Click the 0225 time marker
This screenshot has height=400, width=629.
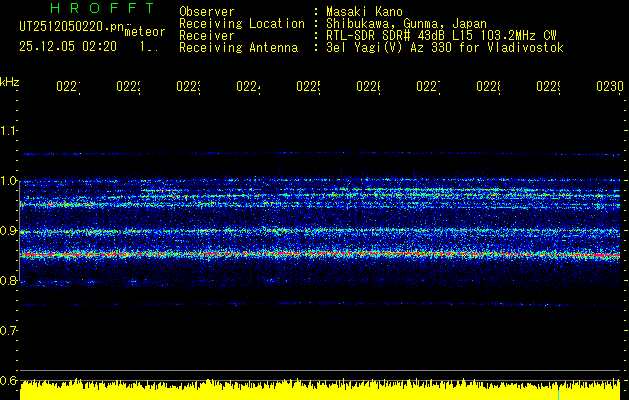tap(308, 87)
